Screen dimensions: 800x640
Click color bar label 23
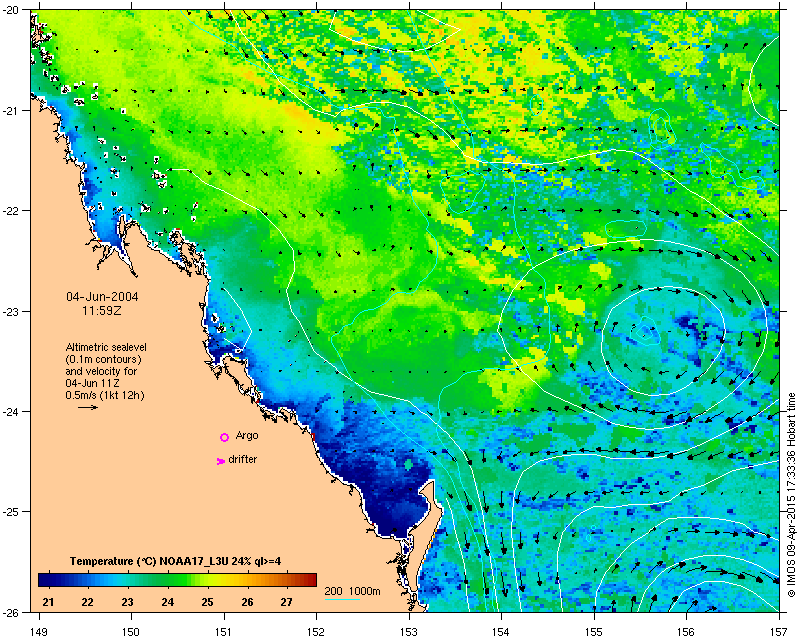point(128,602)
